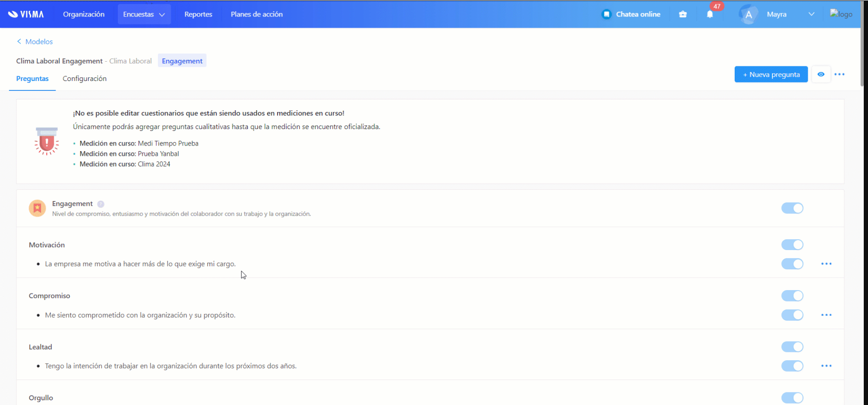Toggle the Orgullo section switch
The height and width of the screenshot is (405, 868).
(x=792, y=398)
